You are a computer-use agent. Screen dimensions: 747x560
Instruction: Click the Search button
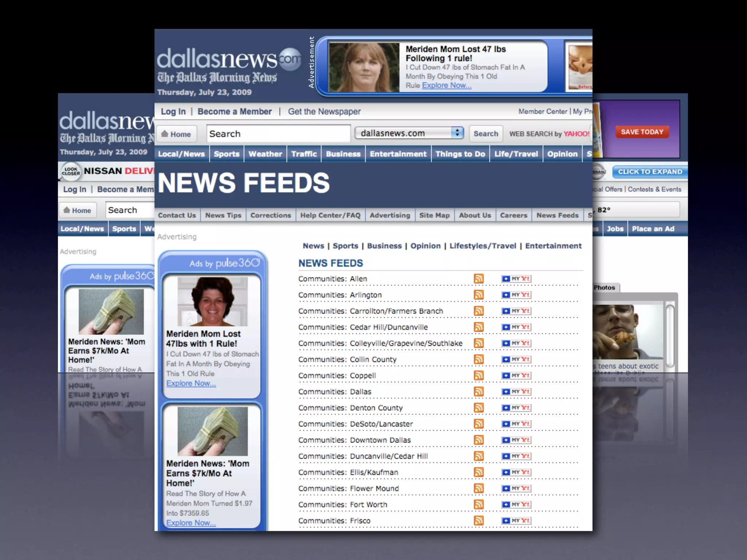[485, 134]
